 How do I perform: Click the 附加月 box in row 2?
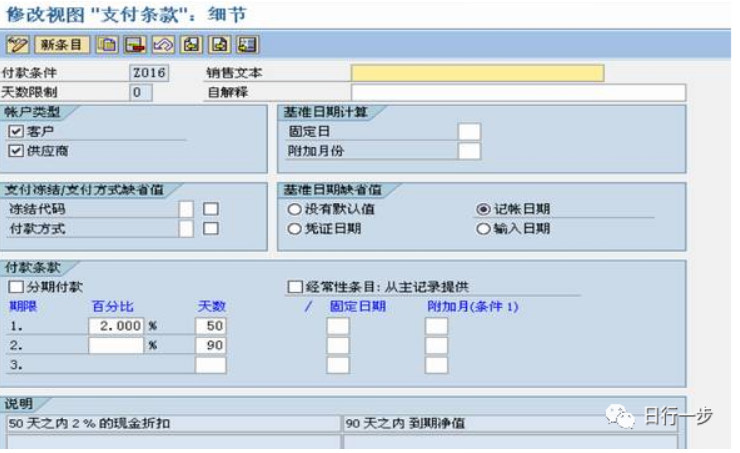pyautogui.click(x=436, y=345)
